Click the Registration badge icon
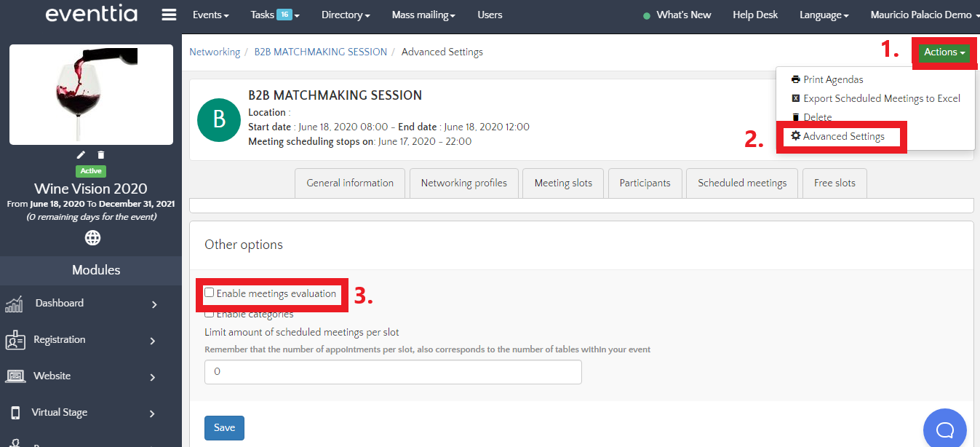 tap(15, 340)
